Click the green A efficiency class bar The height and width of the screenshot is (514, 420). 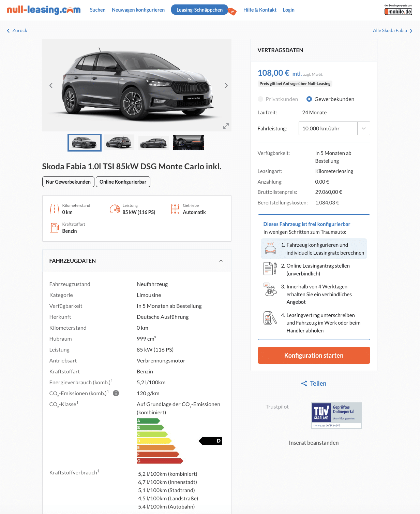tap(148, 421)
